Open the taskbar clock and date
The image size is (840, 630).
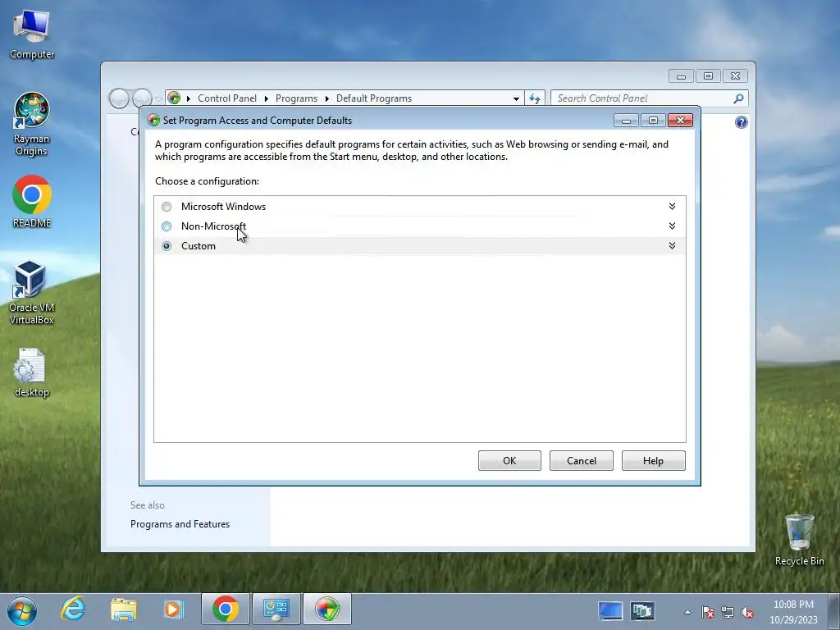(x=793, y=612)
